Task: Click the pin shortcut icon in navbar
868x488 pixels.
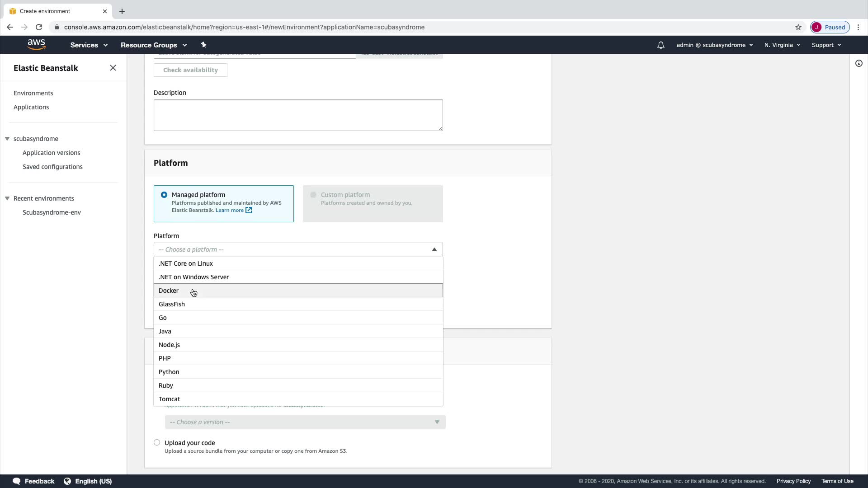Action: coord(203,45)
